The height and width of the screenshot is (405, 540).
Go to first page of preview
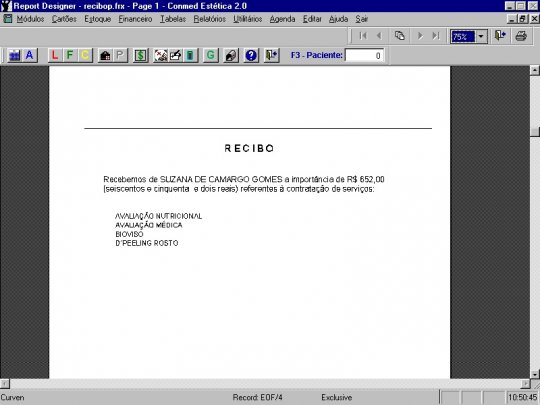click(363, 36)
